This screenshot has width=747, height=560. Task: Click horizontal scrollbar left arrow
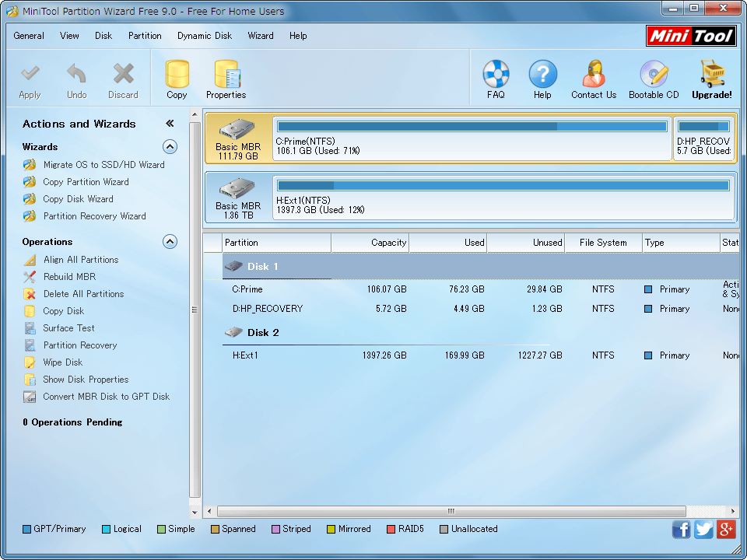pos(209,512)
